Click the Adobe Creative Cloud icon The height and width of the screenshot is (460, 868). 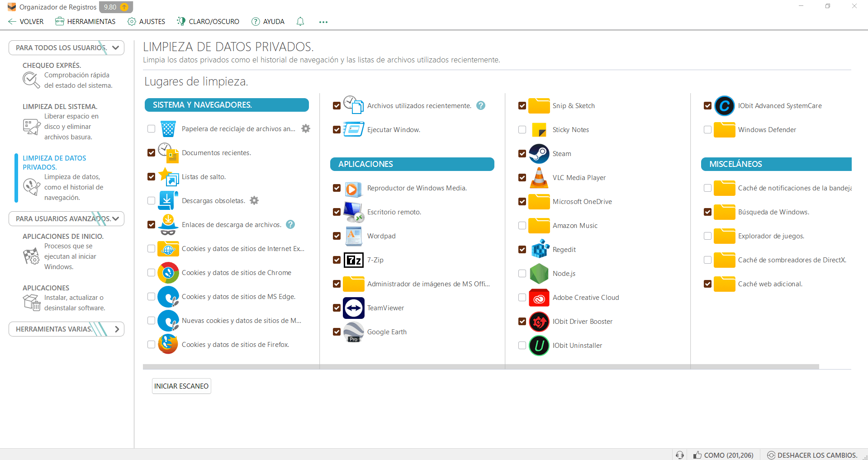coord(539,298)
